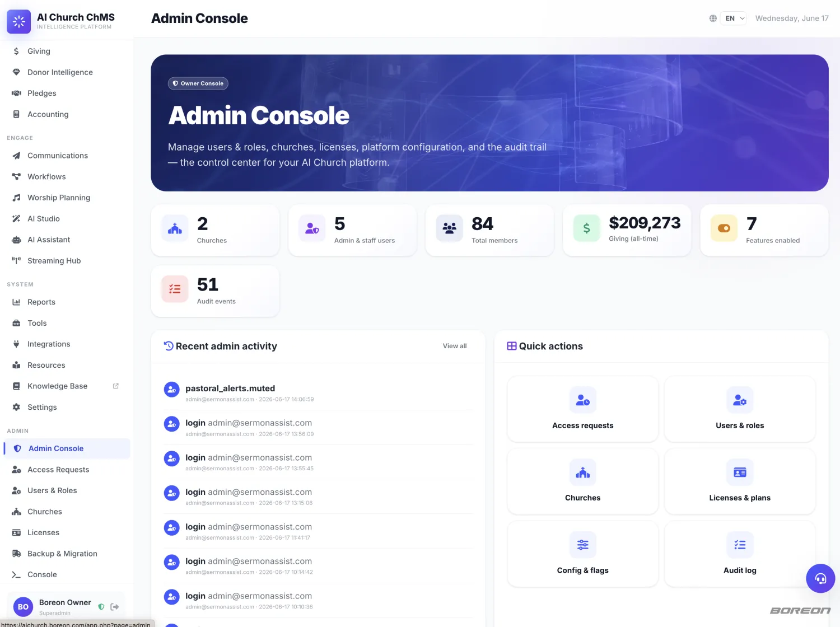Click the Quick actions grid icon
The image size is (840, 627).
point(512,346)
